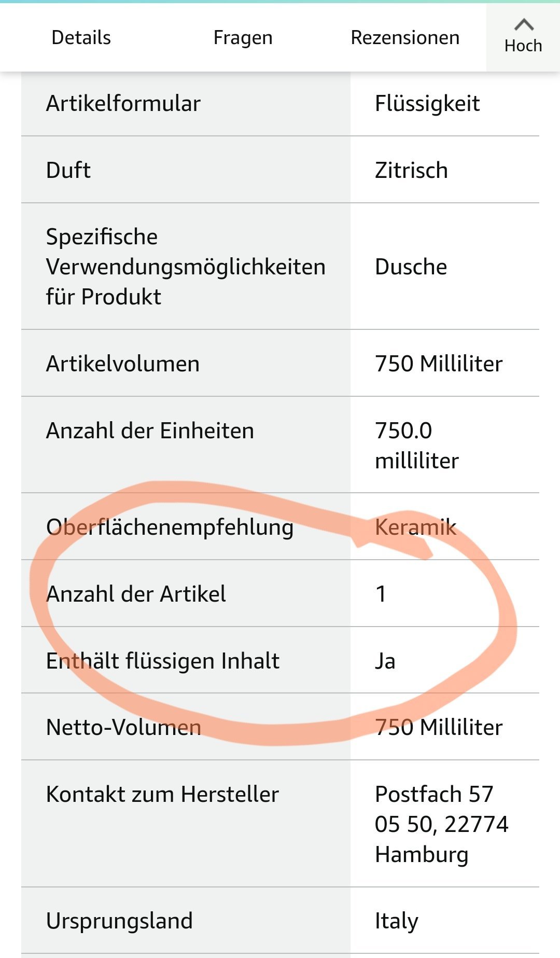
Task: Tap the upward chevron icon above Hoch
Action: tap(524, 24)
